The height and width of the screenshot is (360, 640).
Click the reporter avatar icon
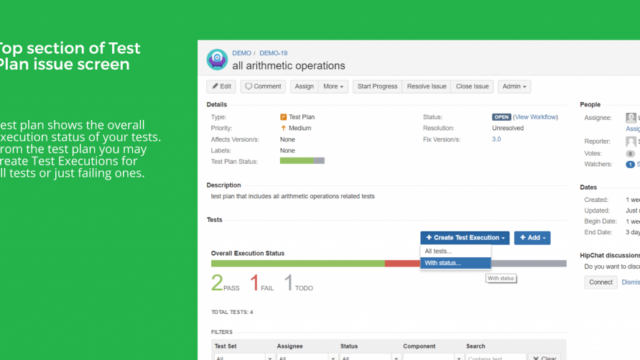click(631, 142)
